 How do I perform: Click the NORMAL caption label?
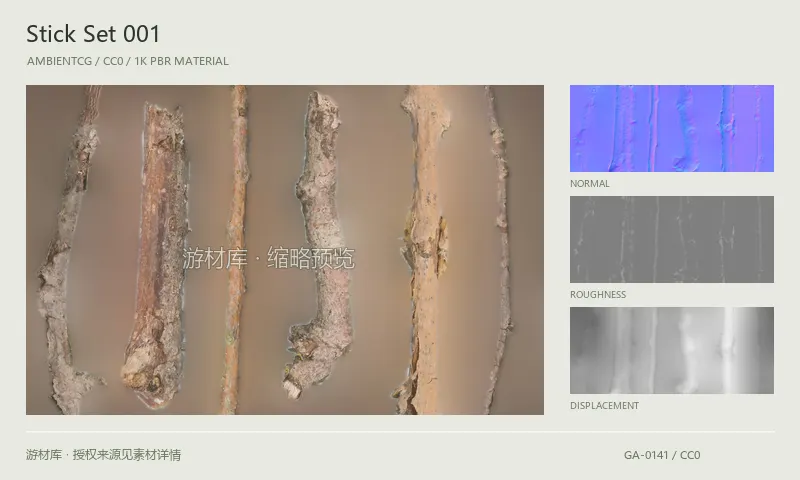(x=590, y=184)
